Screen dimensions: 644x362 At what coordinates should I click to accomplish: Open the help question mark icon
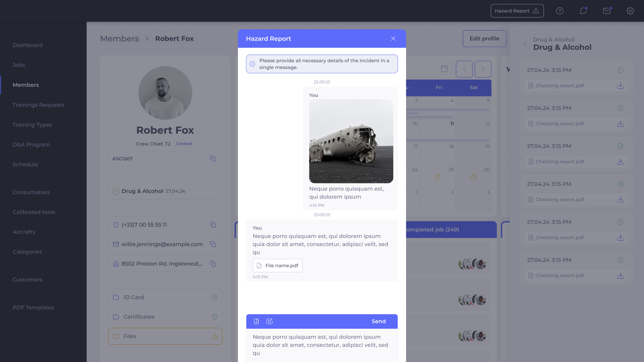[559, 11]
